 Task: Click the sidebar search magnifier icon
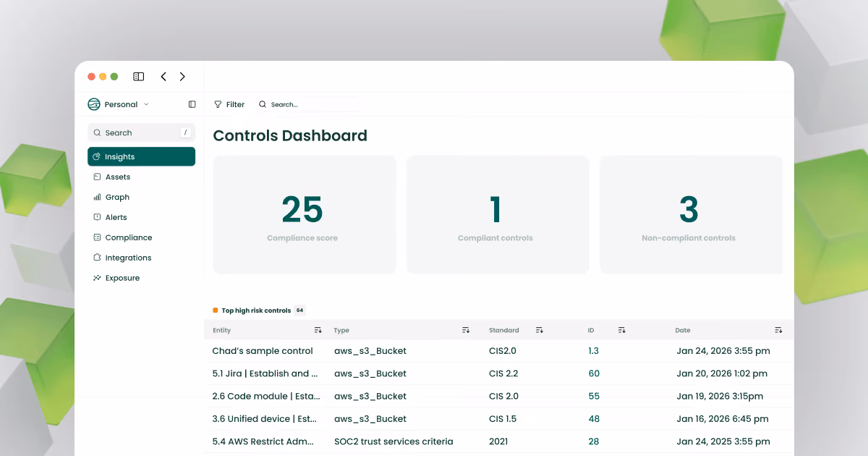97,132
